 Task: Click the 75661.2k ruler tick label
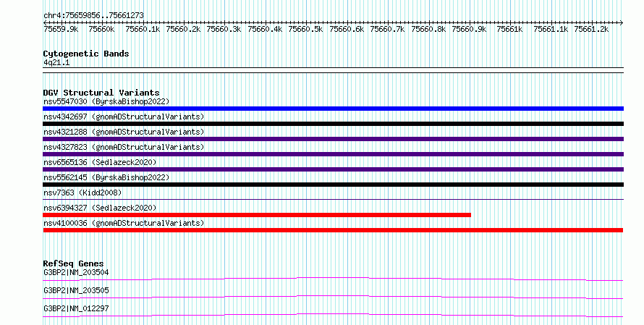[591, 29]
